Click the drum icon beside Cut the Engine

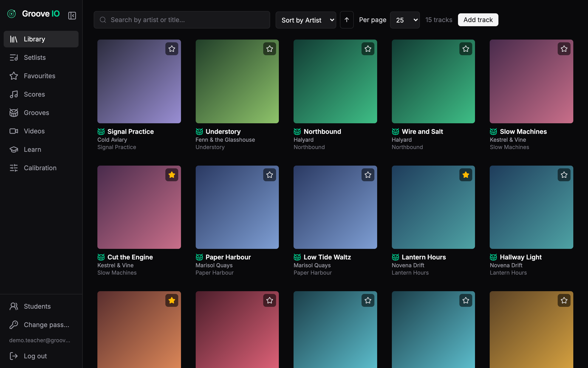point(101,257)
